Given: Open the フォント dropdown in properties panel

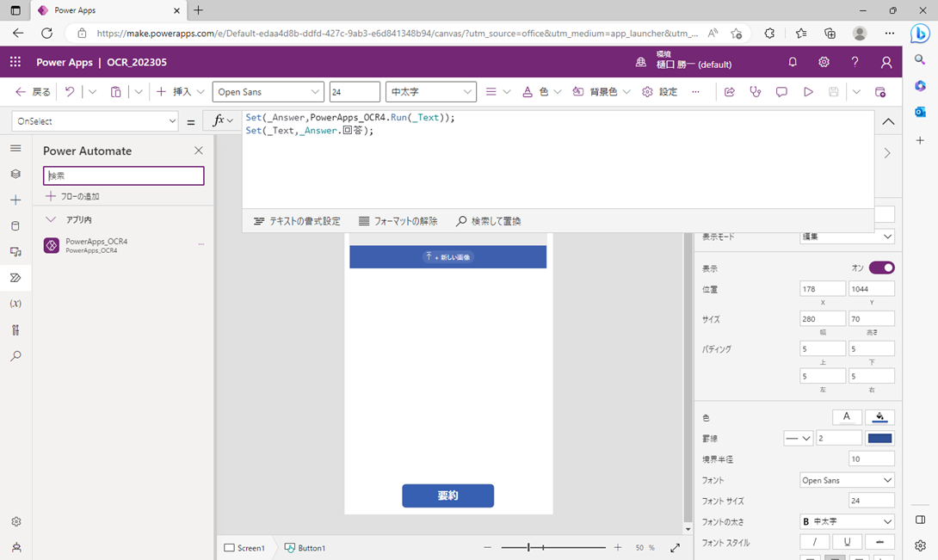Looking at the screenshot, I should click(847, 480).
